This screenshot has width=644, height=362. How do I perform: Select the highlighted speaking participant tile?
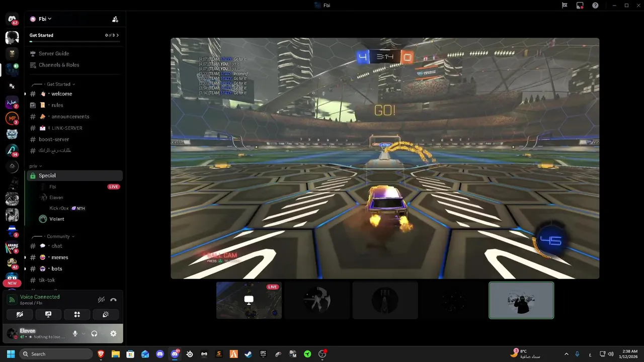pyautogui.click(x=521, y=300)
